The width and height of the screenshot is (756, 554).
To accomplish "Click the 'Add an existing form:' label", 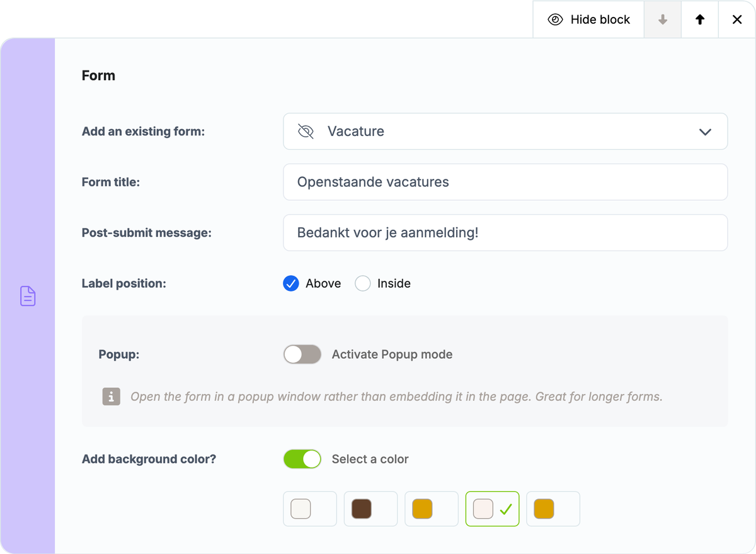I will (144, 132).
